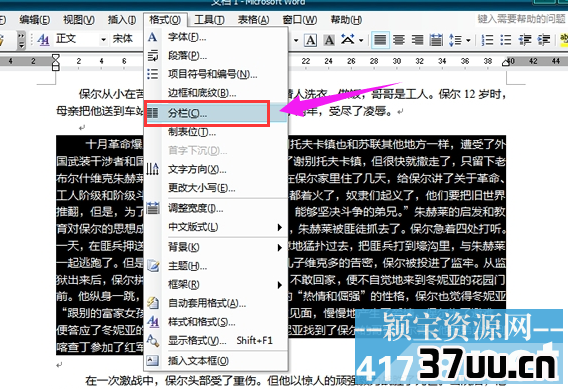Screen dimensions: 568x389
Task: Click the bulleted list icon
Action: click(505, 40)
